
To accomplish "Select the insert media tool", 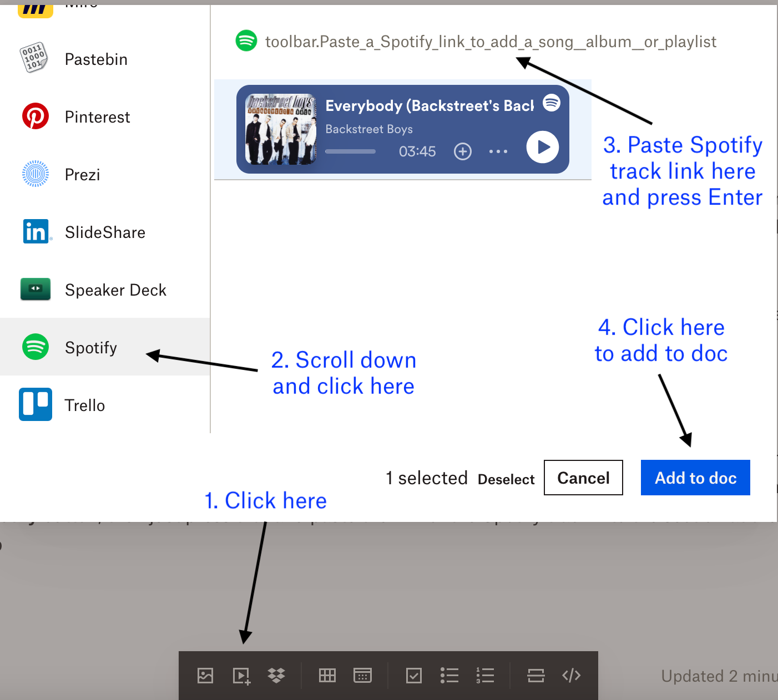I will [x=241, y=676].
